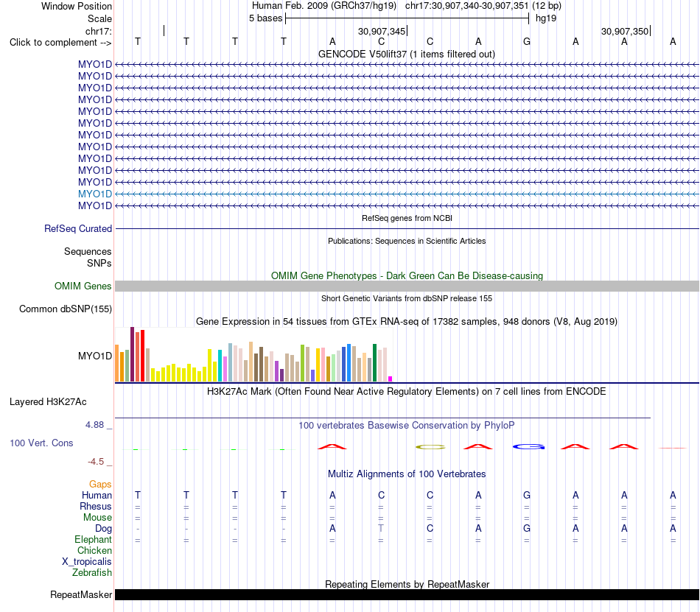700x612 pixels.
Task: Click the 4.88 upper conservation scale value
Action: tap(94, 425)
